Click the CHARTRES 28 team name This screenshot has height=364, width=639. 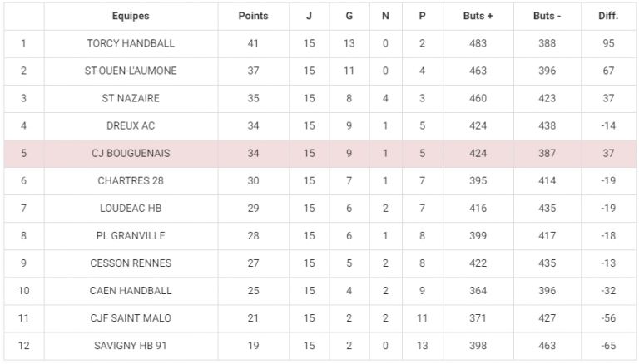click(x=131, y=181)
